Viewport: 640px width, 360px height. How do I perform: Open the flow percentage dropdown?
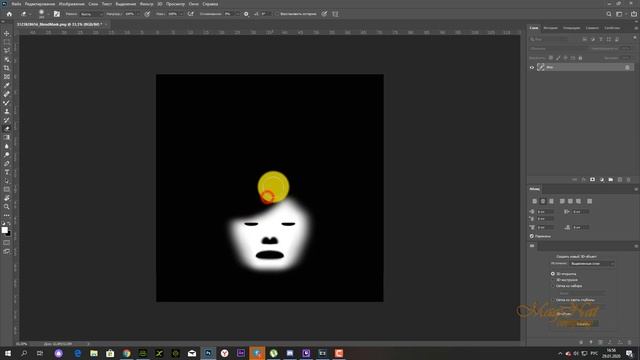pos(181,14)
